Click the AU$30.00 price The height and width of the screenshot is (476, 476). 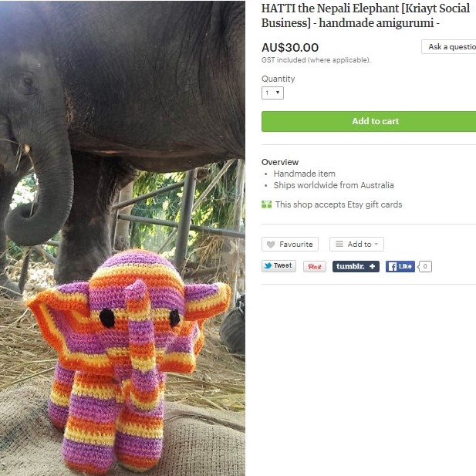click(x=290, y=48)
